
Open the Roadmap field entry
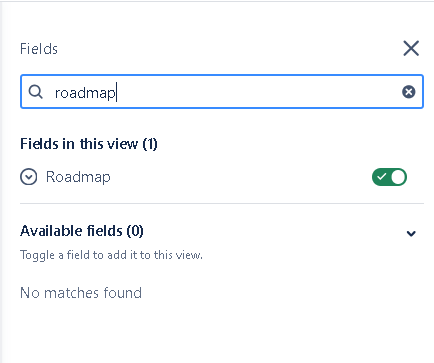pos(78,177)
